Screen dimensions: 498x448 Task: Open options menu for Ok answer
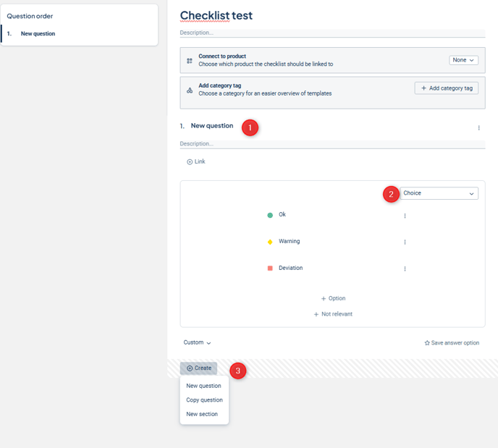[405, 216]
